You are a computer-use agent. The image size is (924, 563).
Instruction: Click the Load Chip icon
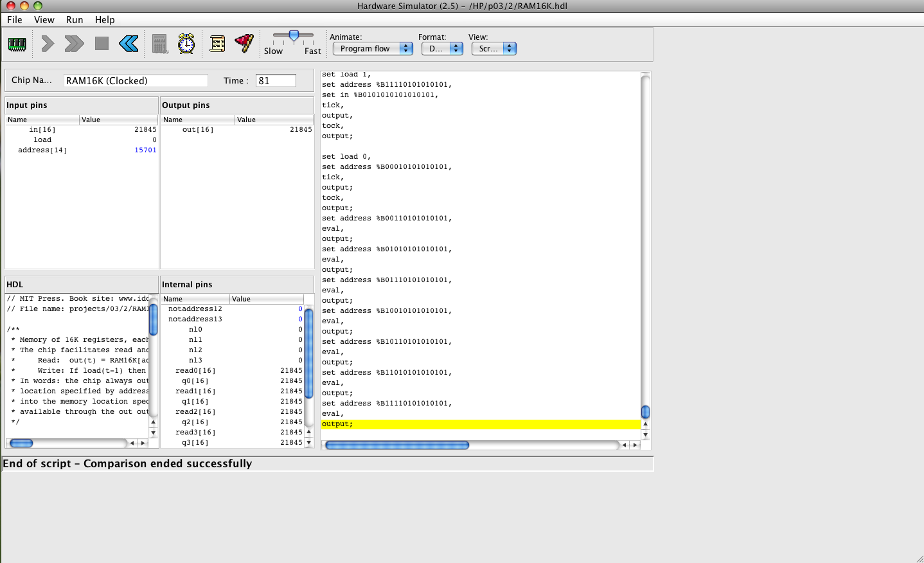pyautogui.click(x=17, y=44)
